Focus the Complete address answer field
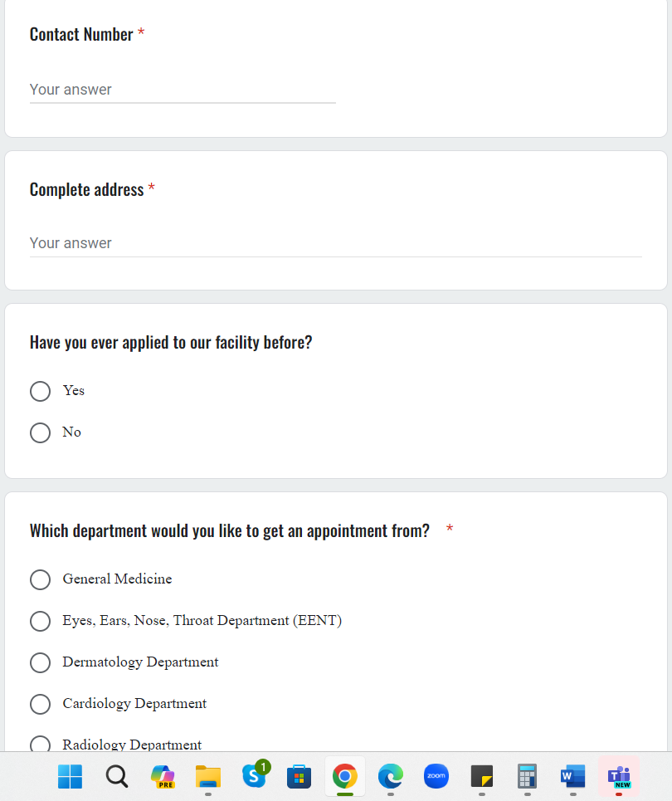This screenshot has height=801, width=672. pos(335,243)
